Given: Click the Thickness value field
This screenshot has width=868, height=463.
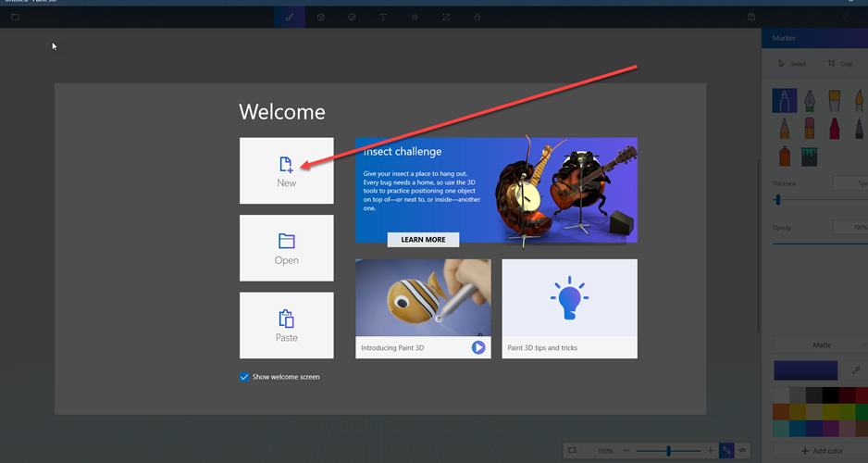Looking at the screenshot, I should point(850,183).
